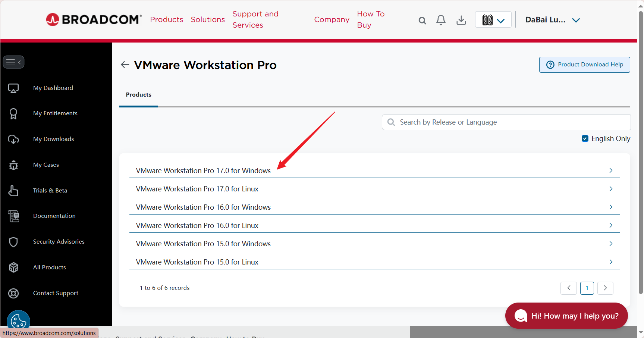
Task: Focus the Search by Release or Language field
Action: pos(506,122)
